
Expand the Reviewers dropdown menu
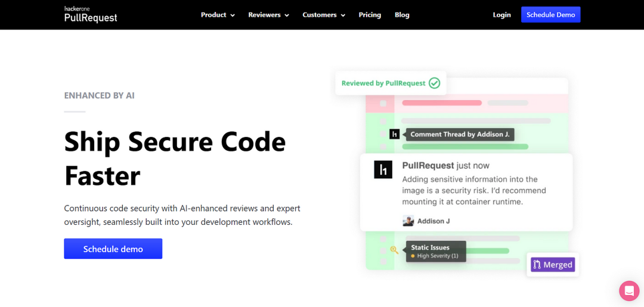click(x=268, y=15)
